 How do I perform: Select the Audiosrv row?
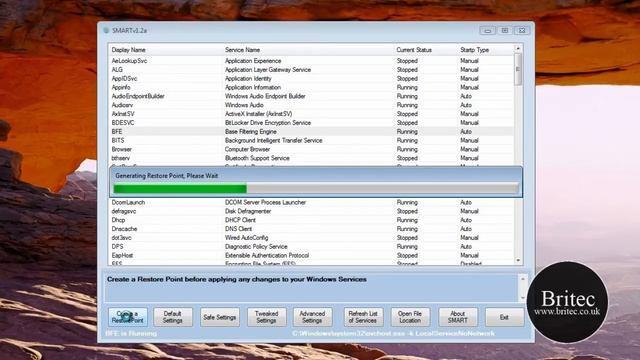point(311,105)
